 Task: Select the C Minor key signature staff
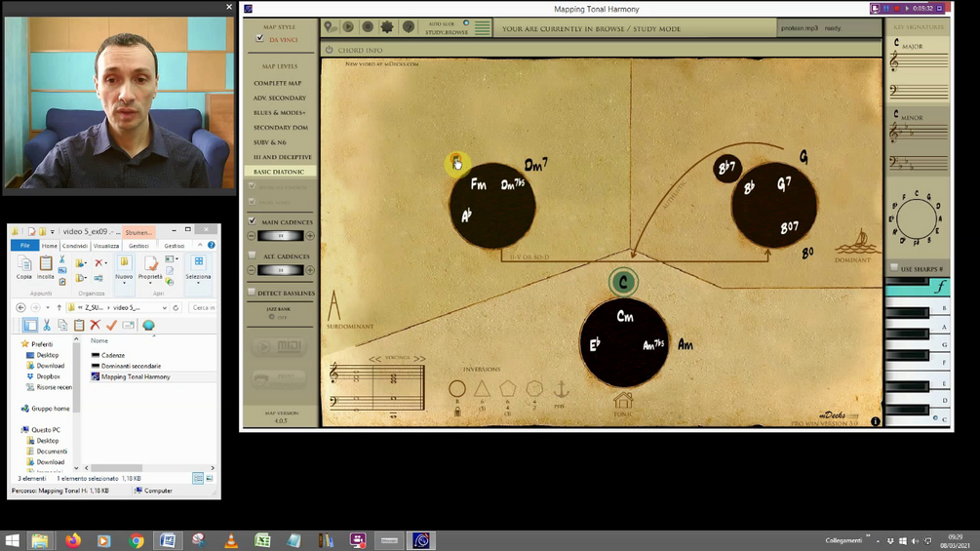pos(919,142)
